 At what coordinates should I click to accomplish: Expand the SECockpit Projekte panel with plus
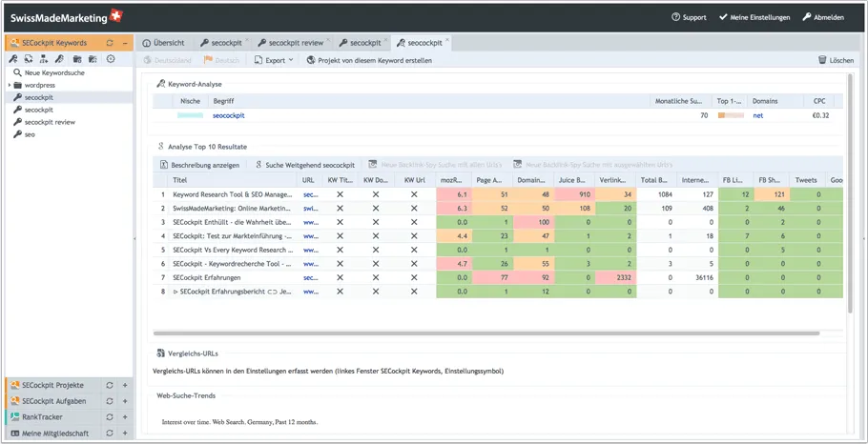pyautogui.click(x=125, y=385)
